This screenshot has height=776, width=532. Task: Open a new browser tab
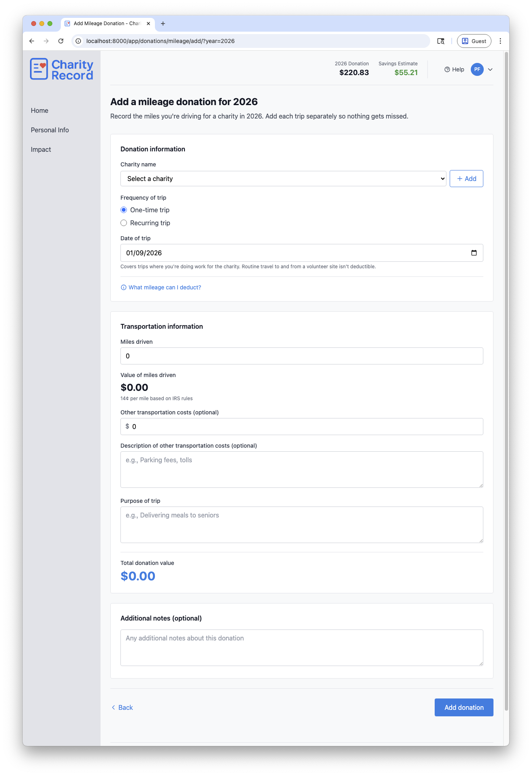tap(163, 24)
